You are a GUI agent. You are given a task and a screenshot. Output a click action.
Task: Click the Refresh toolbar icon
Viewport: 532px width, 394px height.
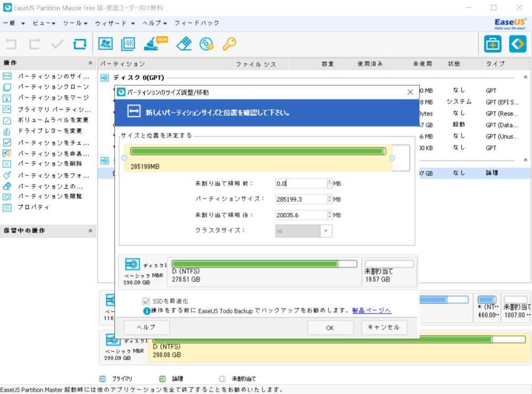click(80, 44)
